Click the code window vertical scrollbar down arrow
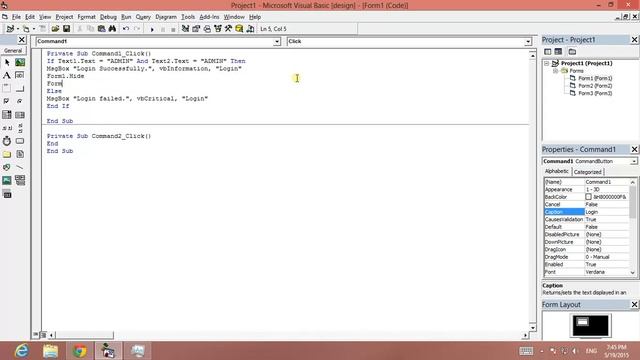The image size is (640, 360). [x=533, y=328]
